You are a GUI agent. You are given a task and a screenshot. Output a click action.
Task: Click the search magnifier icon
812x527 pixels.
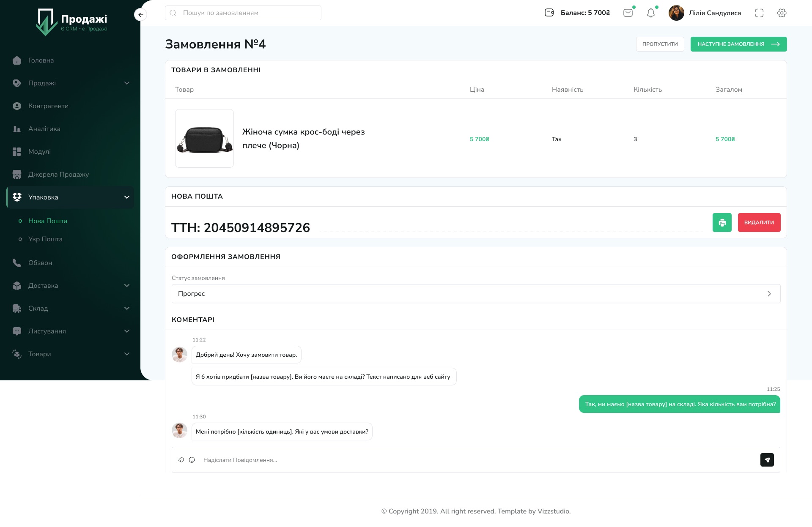point(173,13)
